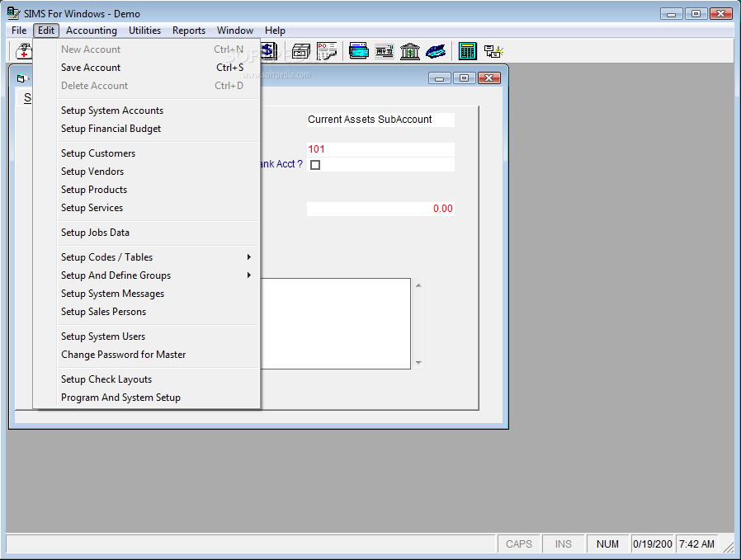Screen dimensions: 741x560
Task: Click the Current Assets SubAccount field
Action: click(x=380, y=120)
